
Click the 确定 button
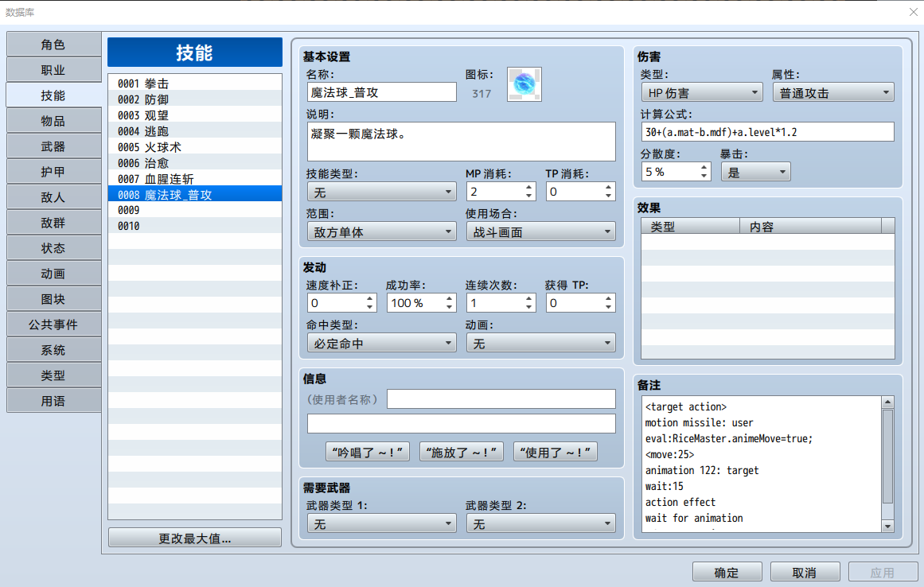point(727,572)
